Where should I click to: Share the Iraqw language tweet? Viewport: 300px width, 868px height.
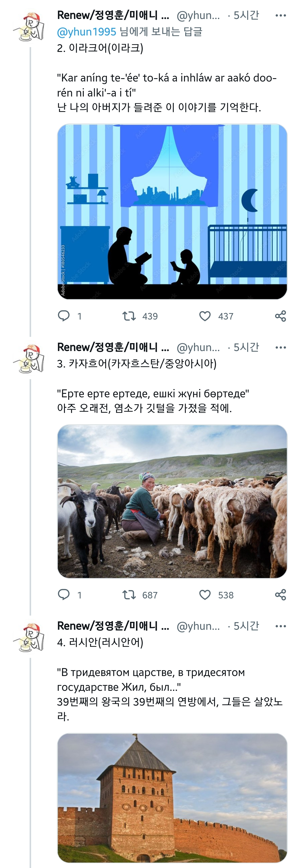280,316
